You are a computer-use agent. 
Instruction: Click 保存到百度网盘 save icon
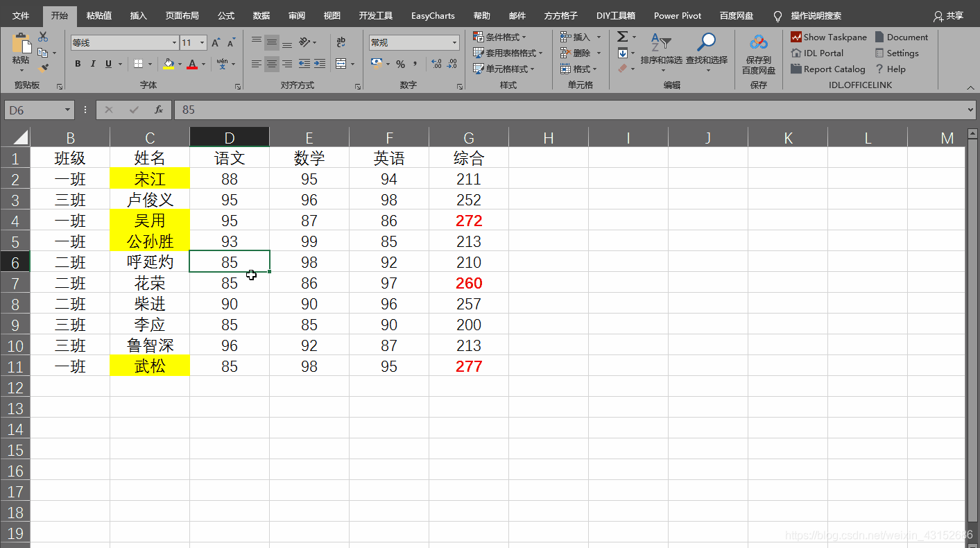click(759, 53)
